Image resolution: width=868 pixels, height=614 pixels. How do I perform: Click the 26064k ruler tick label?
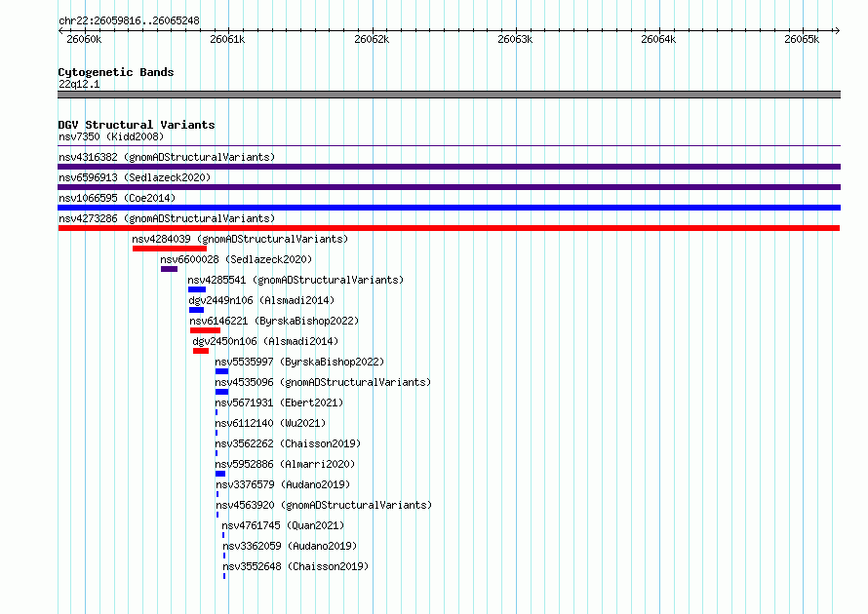click(x=658, y=39)
